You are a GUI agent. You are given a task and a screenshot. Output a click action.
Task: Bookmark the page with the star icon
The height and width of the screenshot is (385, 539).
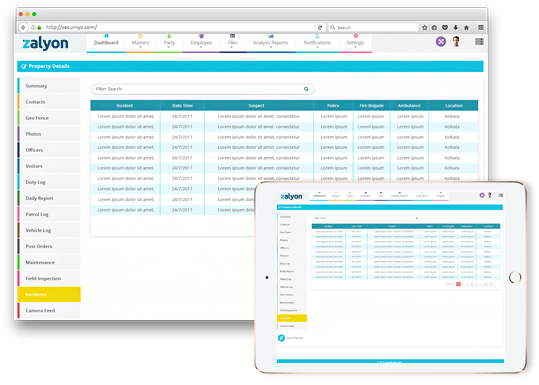tap(425, 28)
